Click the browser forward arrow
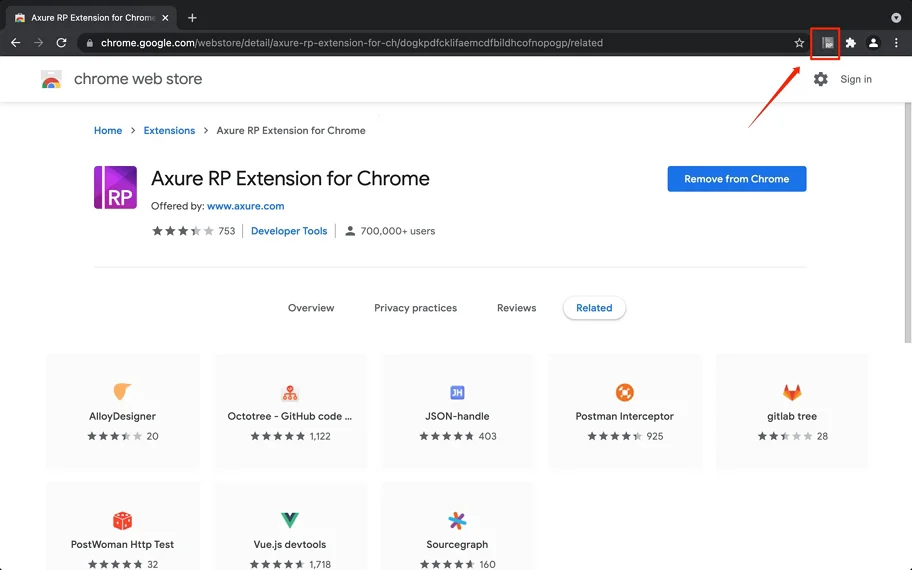The image size is (912, 570). click(38, 42)
